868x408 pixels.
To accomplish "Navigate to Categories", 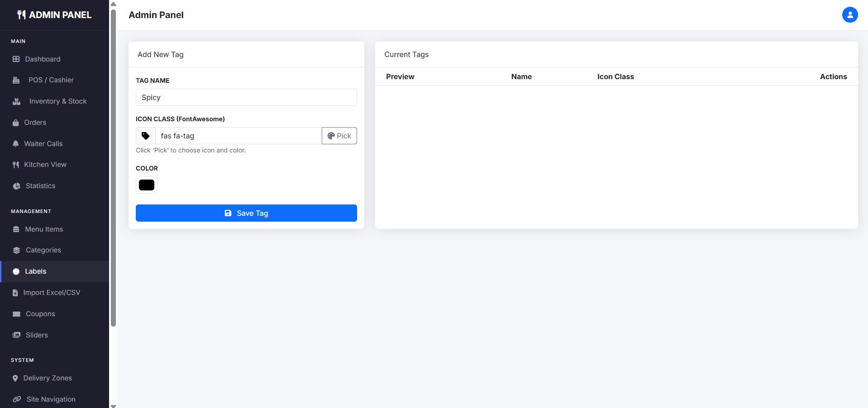I will [43, 250].
